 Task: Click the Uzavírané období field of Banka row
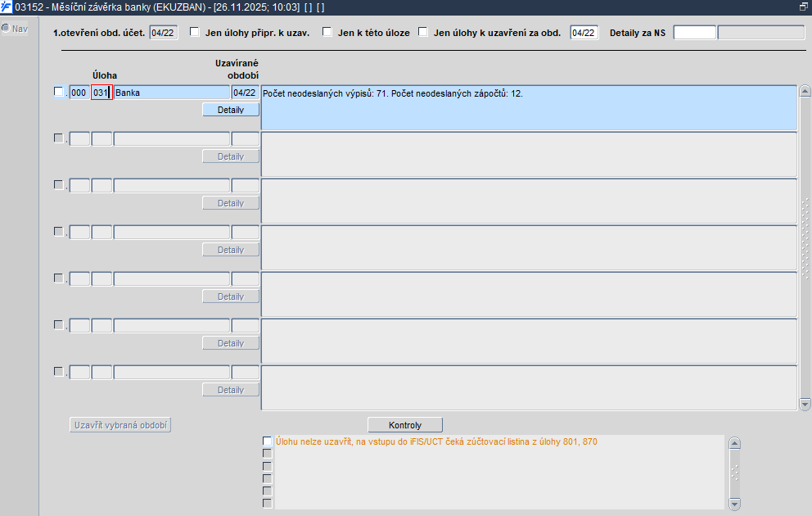(245, 93)
